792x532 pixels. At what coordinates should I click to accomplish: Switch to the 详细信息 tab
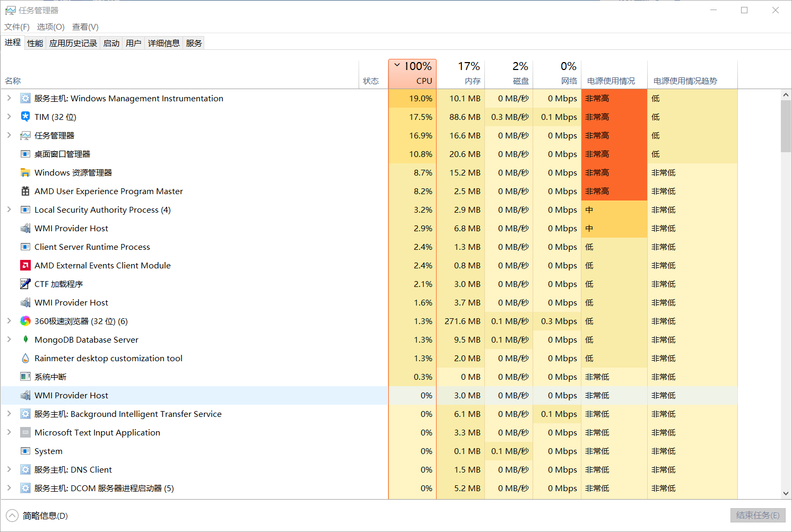tap(164, 43)
